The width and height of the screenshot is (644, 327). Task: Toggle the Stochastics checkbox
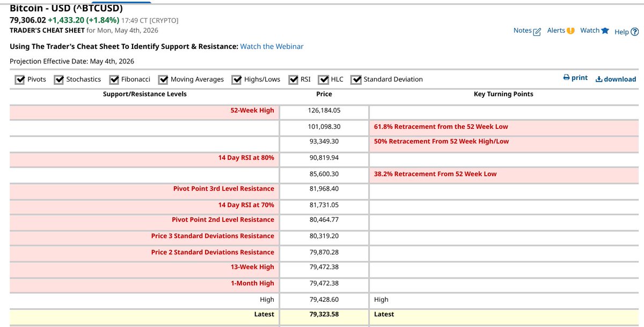(x=59, y=79)
